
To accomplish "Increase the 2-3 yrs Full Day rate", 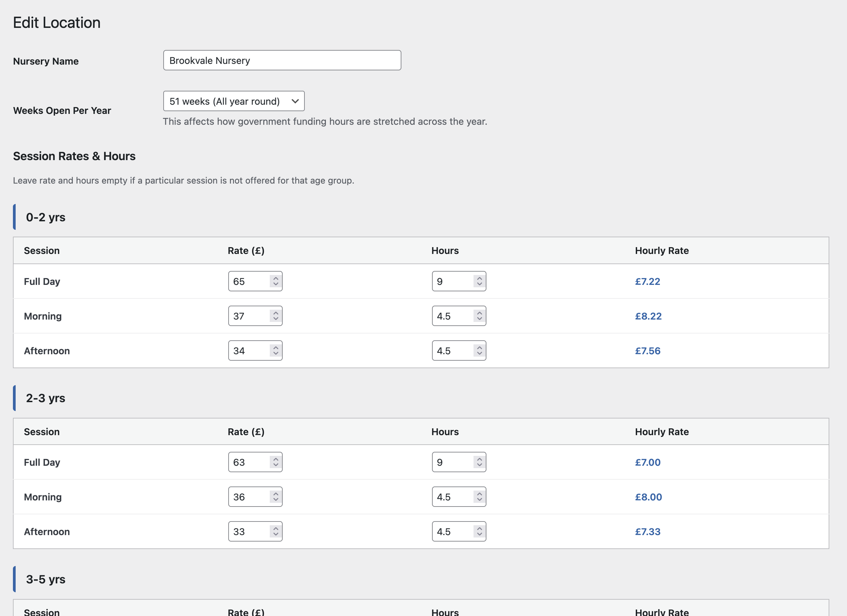I will (276, 459).
